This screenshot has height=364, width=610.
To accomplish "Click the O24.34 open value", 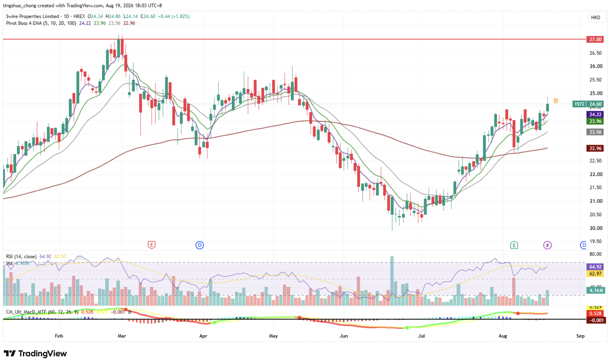I will 95,16.
